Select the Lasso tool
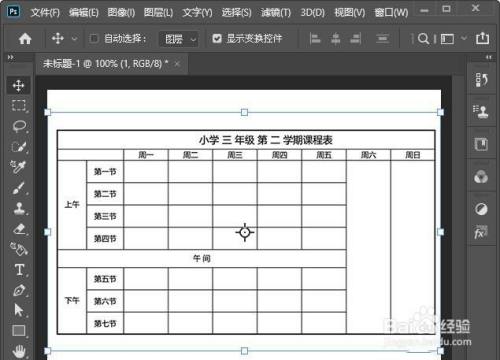The width and height of the screenshot is (500, 360). click(x=19, y=126)
